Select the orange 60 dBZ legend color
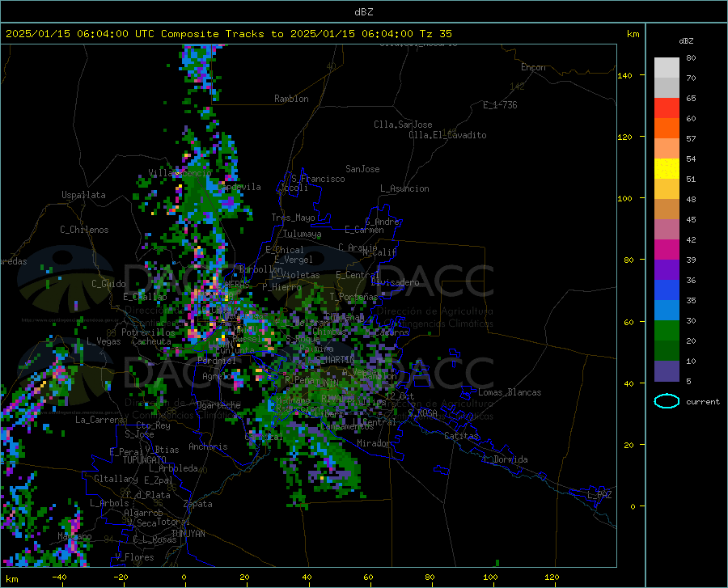The width and height of the screenshot is (728, 588). tap(667, 128)
